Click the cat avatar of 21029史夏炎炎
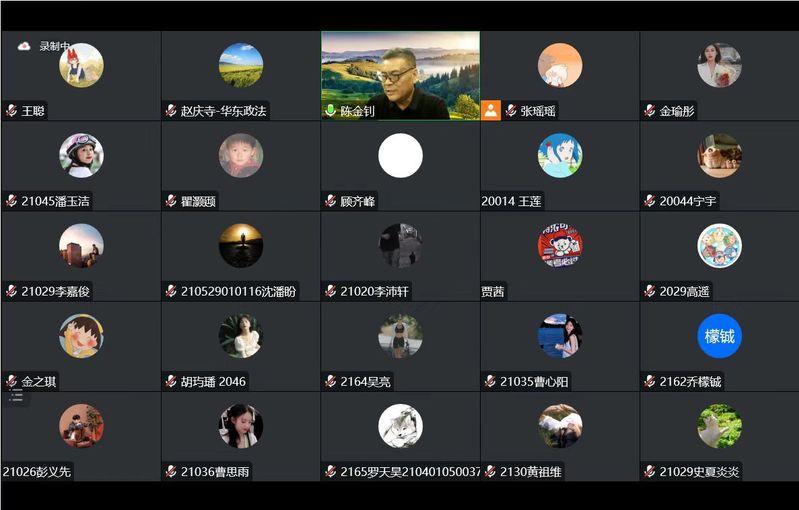The height and width of the screenshot is (510, 799). coord(720,426)
